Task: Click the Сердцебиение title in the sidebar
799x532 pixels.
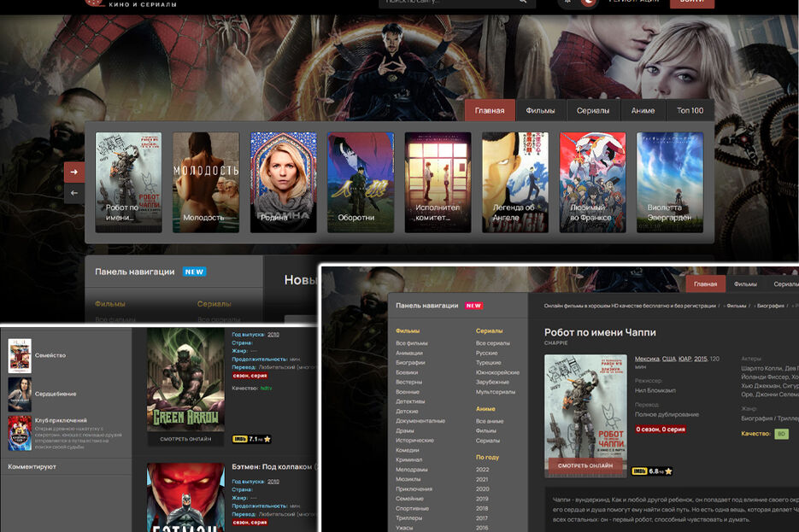Action: [56, 394]
